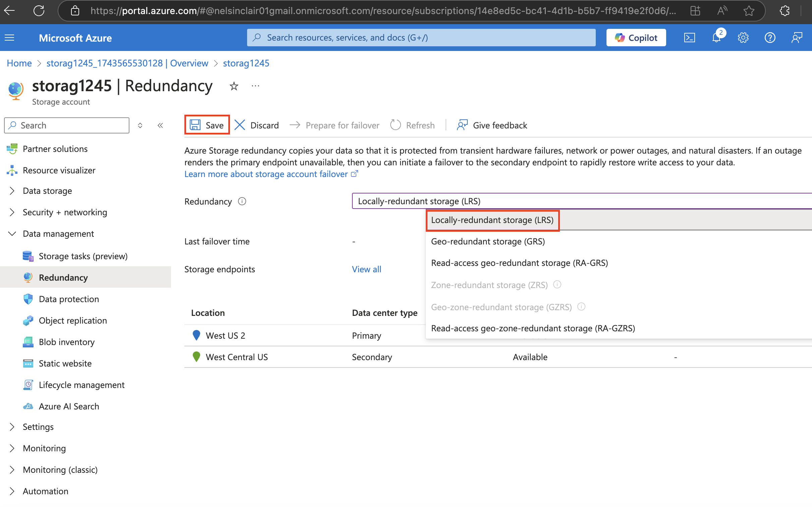812x507 pixels.
Task: Open storag1245 breadcrumb link
Action: point(246,63)
